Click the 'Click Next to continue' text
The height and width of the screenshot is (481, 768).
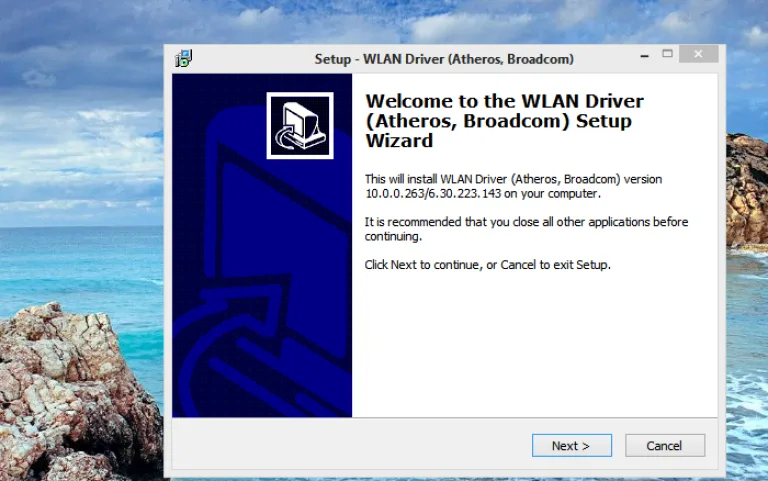[487, 265]
